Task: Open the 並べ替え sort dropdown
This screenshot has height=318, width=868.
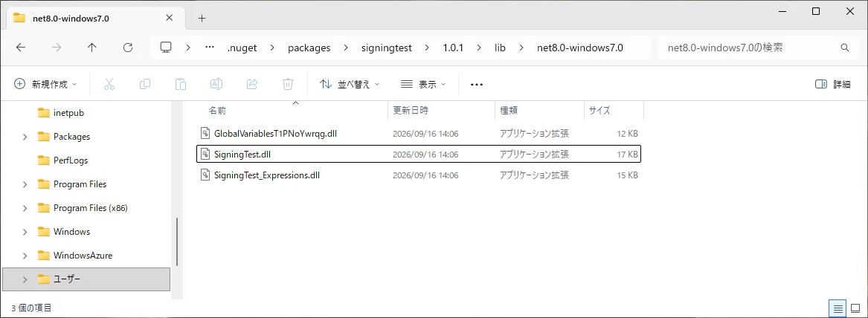Action: click(x=350, y=84)
